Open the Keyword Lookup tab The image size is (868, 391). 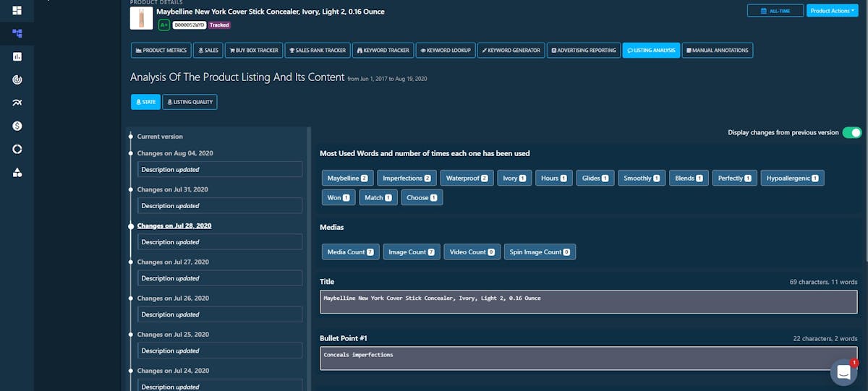pos(446,51)
